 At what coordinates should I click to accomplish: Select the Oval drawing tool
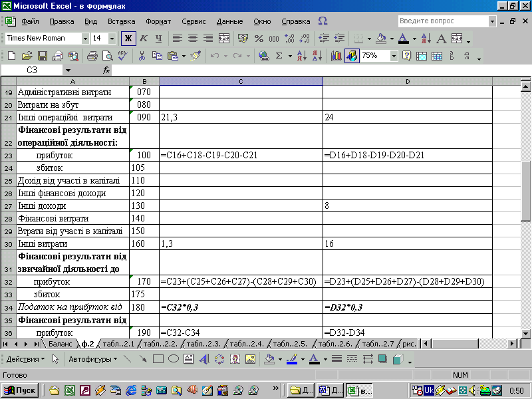(x=174, y=359)
